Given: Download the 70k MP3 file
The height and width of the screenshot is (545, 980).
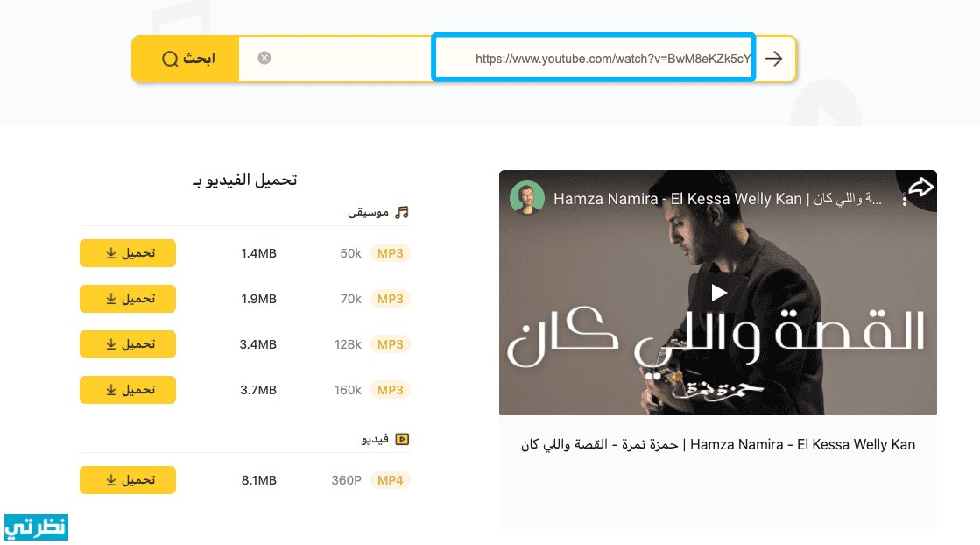Looking at the screenshot, I should pos(128,299).
